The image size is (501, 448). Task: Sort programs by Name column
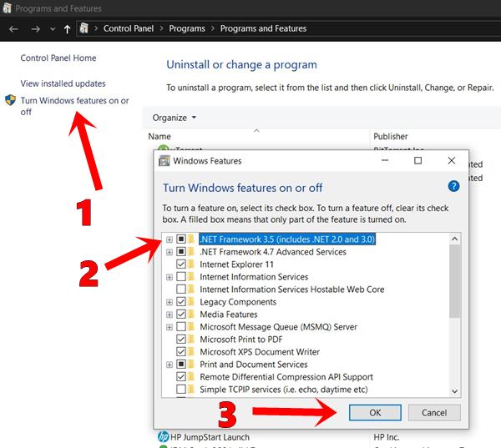[159, 136]
